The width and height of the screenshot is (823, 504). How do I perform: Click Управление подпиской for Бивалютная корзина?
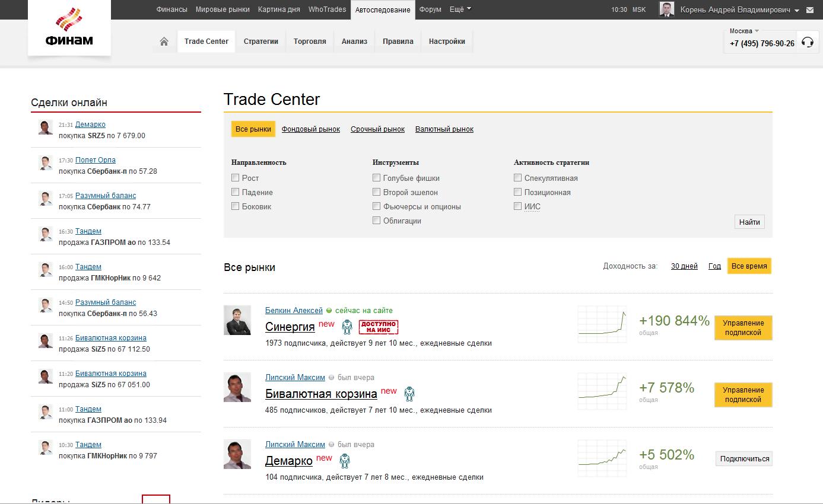[743, 395]
